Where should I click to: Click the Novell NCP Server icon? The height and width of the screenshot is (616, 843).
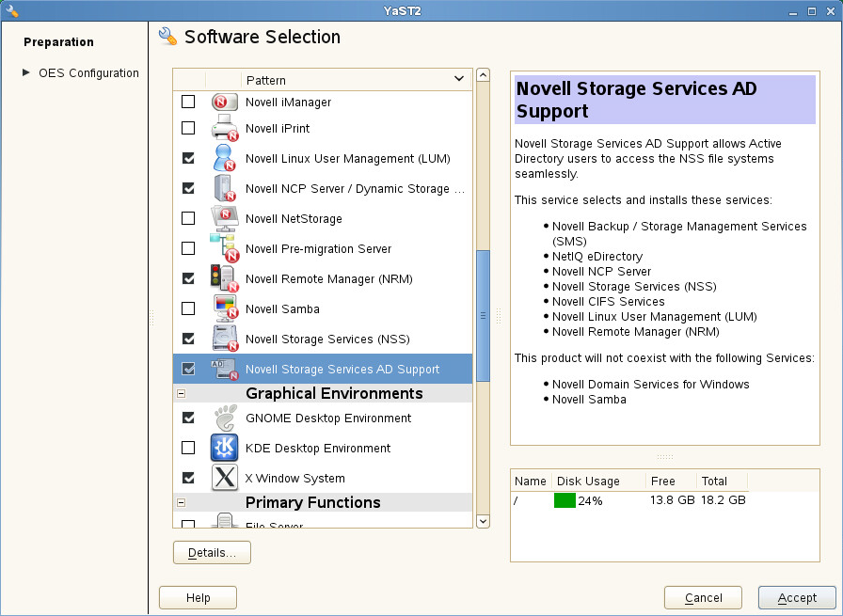coord(225,188)
